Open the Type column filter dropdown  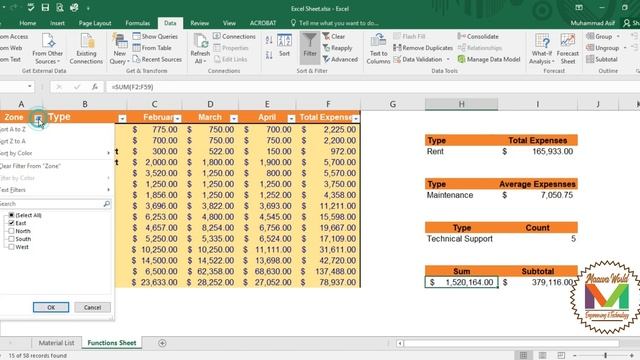point(122,118)
